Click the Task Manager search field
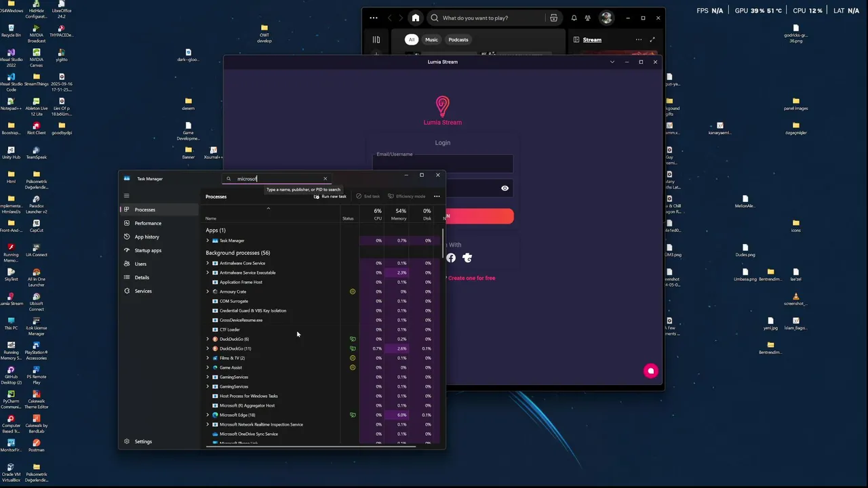868x488 pixels. click(277, 179)
